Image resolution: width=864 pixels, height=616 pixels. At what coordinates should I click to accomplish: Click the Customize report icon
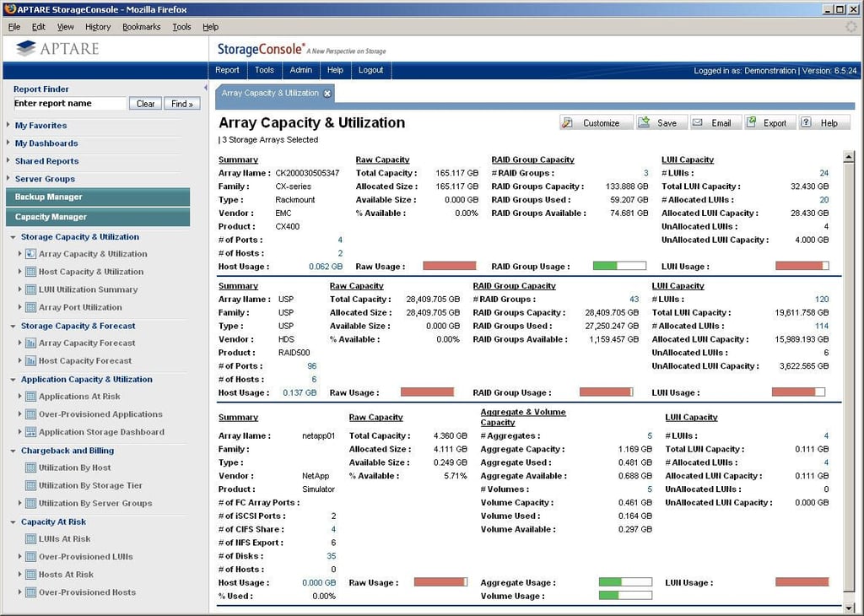tap(567, 123)
